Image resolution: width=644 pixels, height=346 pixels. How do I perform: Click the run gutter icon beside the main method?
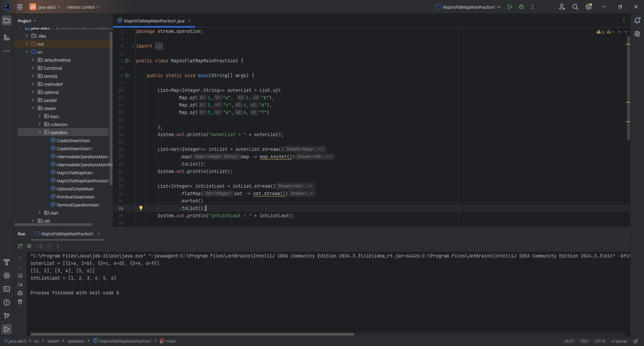pyautogui.click(x=127, y=75)
